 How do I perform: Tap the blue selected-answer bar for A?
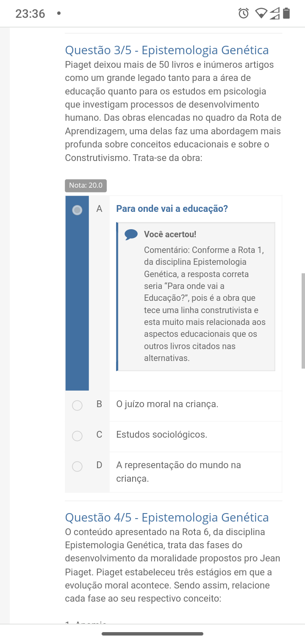pos(77,297)
